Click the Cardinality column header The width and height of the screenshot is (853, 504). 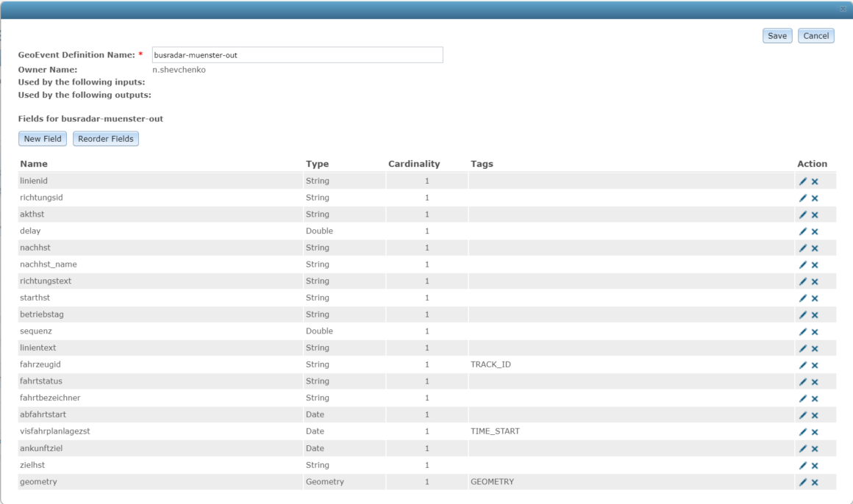tap(414, 164)
